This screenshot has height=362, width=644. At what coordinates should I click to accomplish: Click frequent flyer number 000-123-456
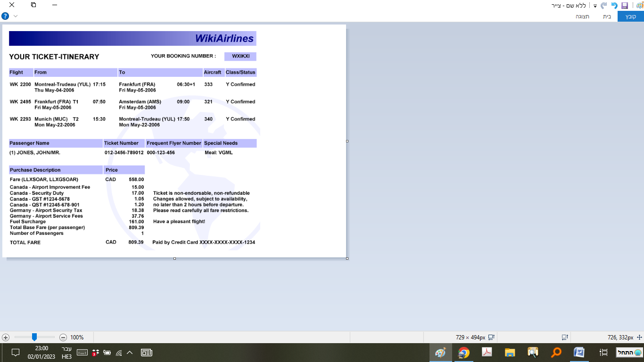pos(161,153)
